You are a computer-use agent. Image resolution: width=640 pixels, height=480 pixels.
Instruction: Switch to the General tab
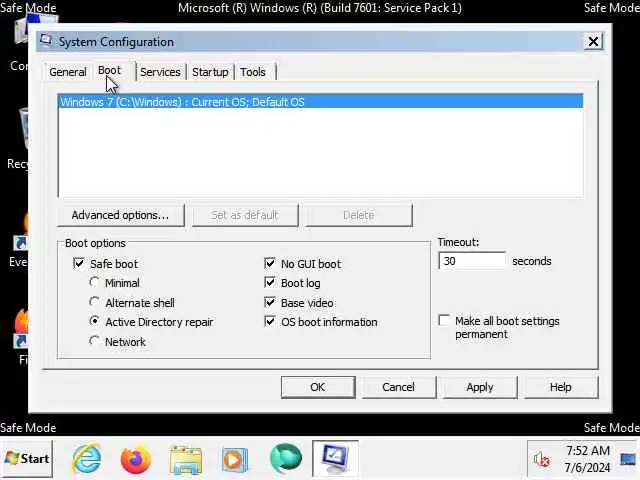point(68,72)
